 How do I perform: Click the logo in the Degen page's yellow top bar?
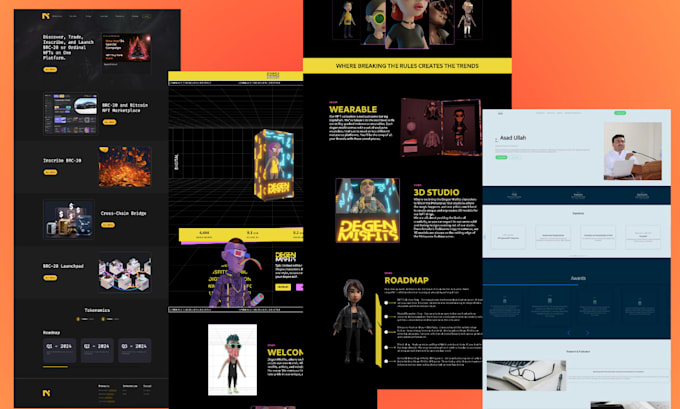pos(273,75)
